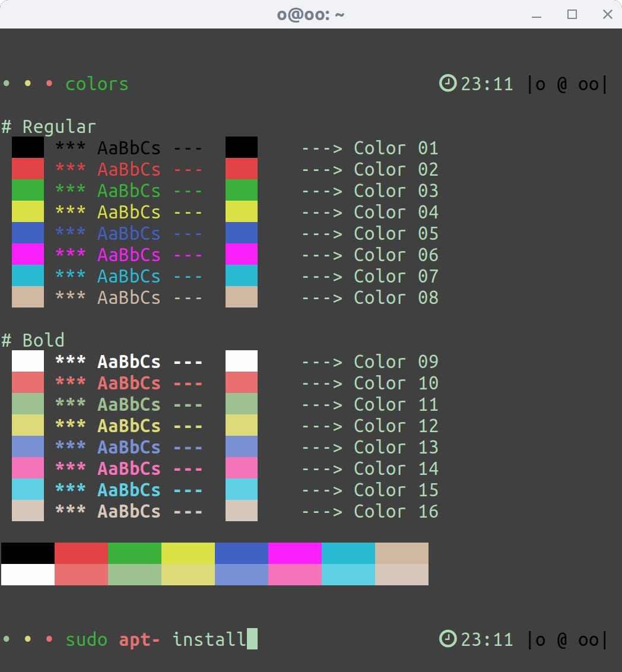Click the swatch beside the Color 14 arrow
The image size is (622, 672).
[x=242, y=468]
